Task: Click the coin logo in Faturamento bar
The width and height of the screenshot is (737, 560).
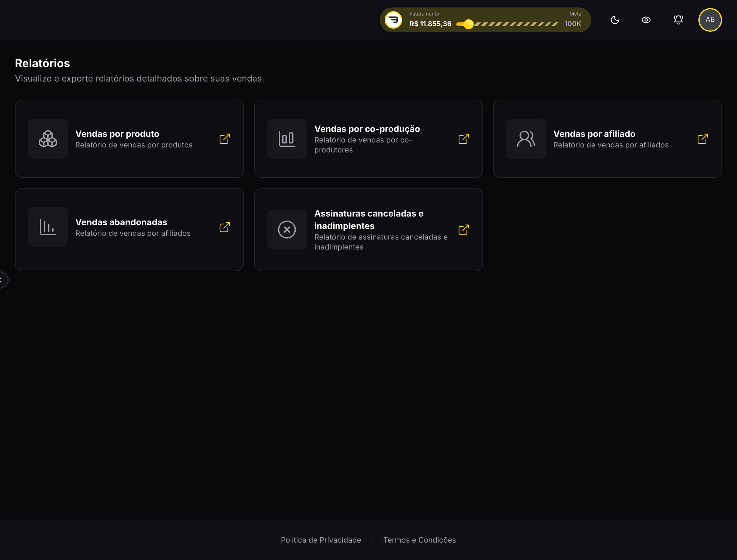Action: click(x=393, y=20)
